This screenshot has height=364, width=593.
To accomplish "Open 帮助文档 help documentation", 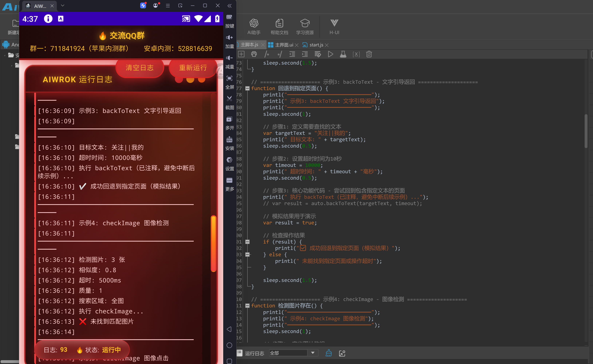I will 279,27.
